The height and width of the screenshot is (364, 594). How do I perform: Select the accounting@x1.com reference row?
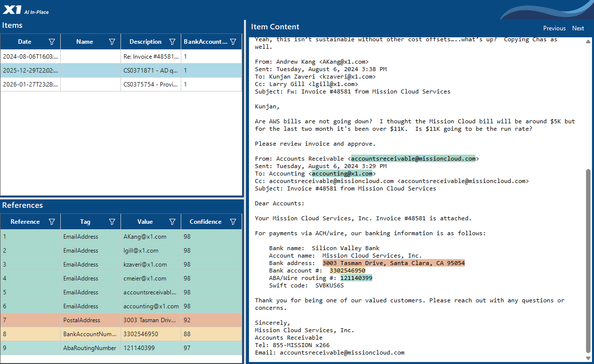[121, 306]
